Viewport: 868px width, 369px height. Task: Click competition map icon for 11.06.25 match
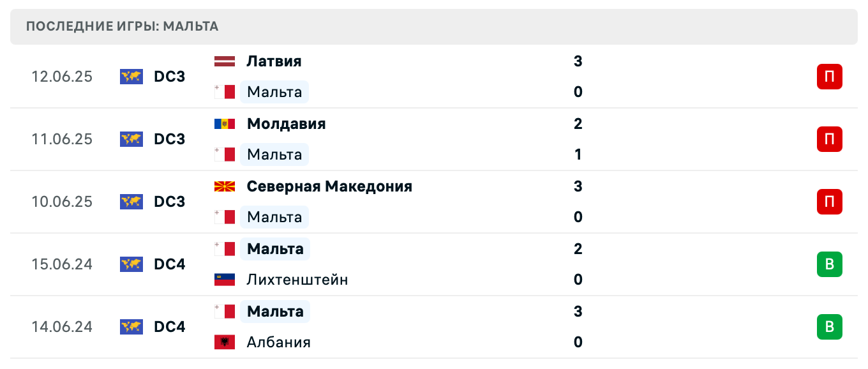(x=131, y=139)
